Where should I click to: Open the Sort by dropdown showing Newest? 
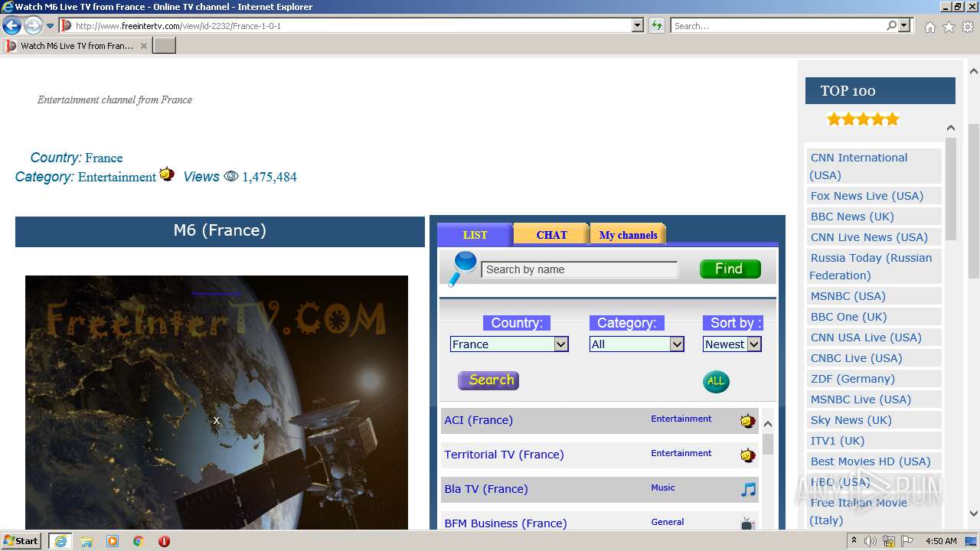732,344
